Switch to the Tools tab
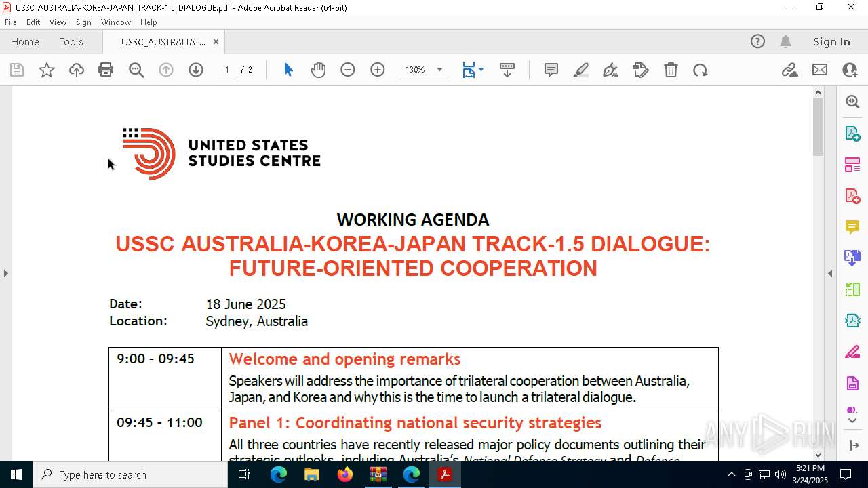This screenshot has height=488, width=868. point(71,41)
